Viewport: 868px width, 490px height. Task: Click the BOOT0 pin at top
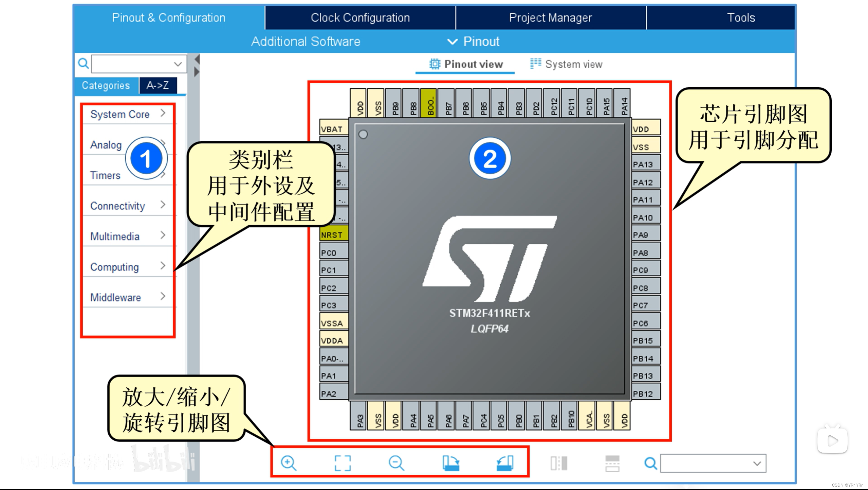click(428, 103)
